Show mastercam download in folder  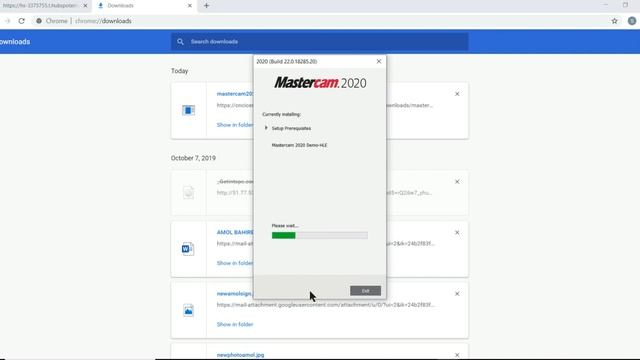tap(235, 125)
